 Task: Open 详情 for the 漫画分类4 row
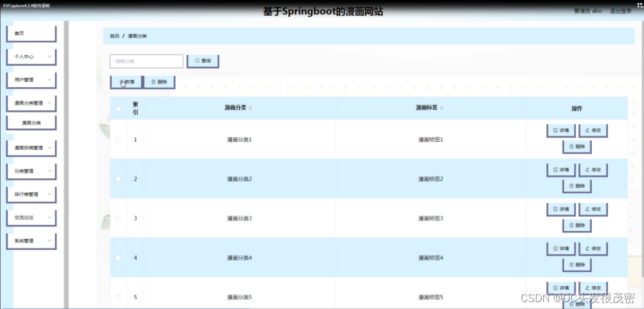(x=561, y=249)
